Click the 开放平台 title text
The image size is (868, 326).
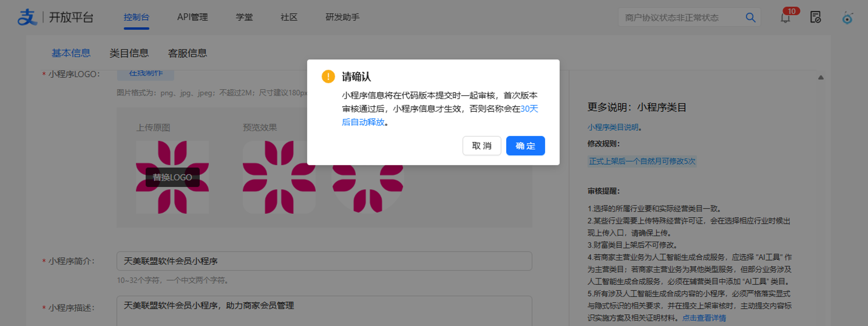pyautogui.click(x=71, y=17)
